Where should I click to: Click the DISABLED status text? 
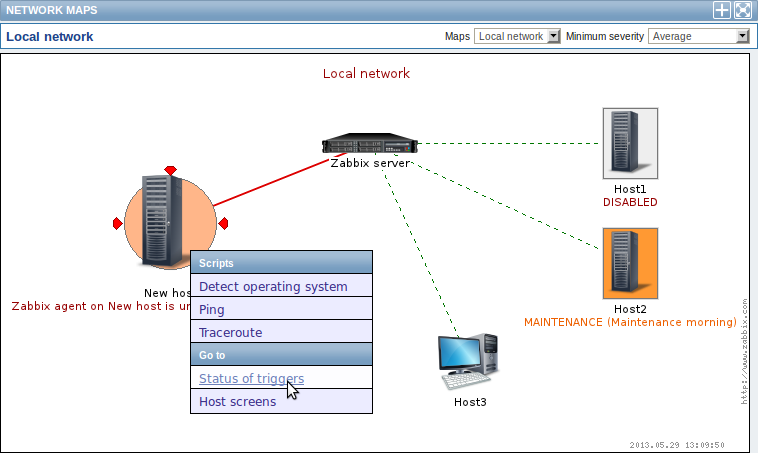pyautogui.click(x=630, y=202)
